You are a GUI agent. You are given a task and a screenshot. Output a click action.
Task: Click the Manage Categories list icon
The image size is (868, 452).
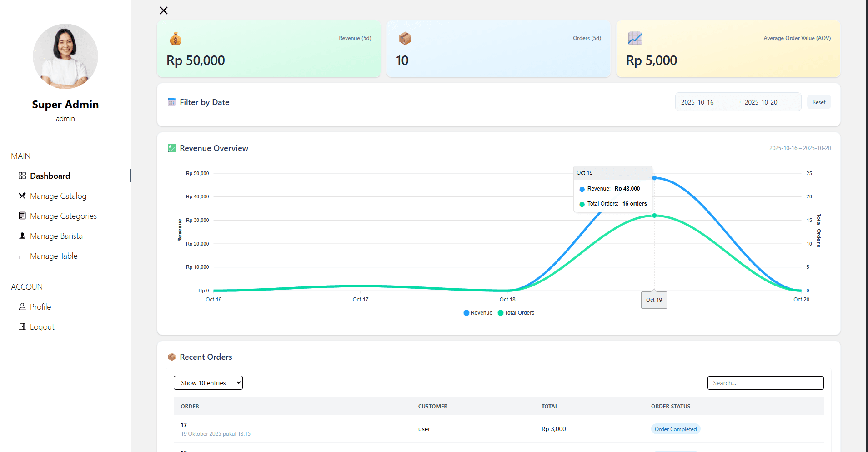click(x=22, y=216)
